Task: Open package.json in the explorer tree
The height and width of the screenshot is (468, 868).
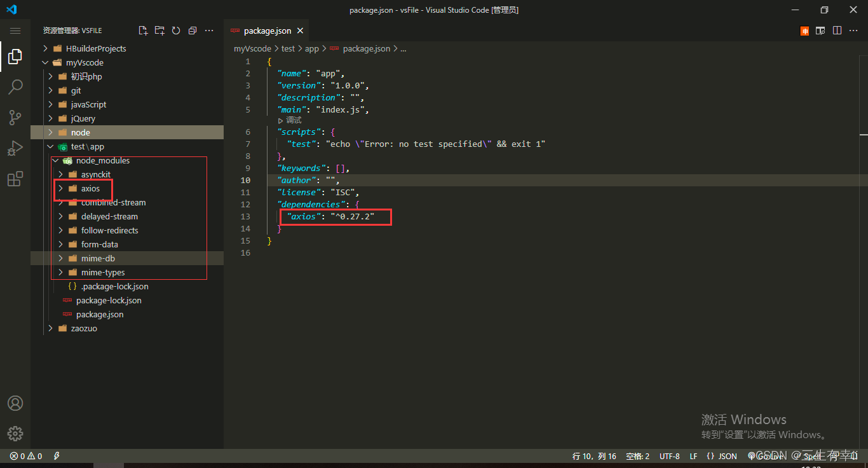Action: (x=127, y=314)
